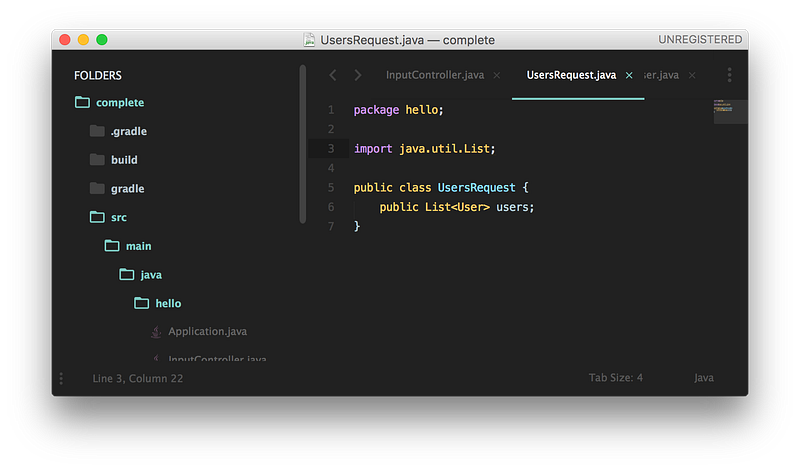This screenshot has width=800, height=470.
Task: Open the status bar side panel switcher
Action: click(61, 378)
